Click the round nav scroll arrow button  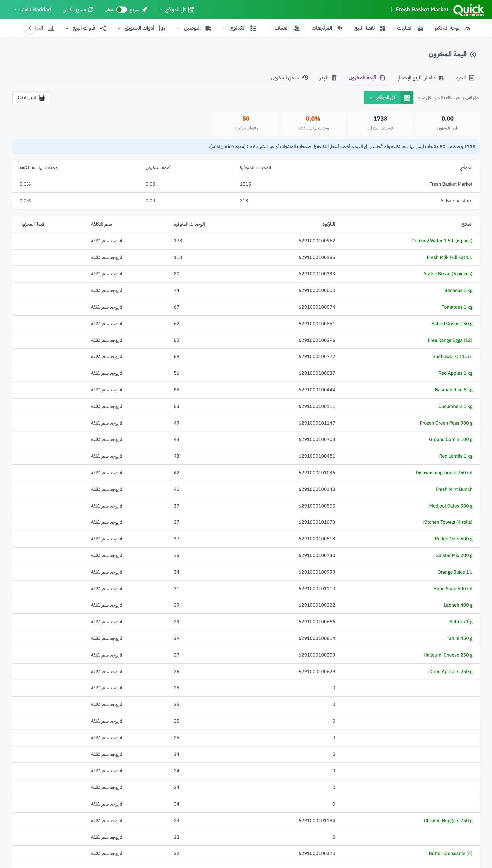(x=29, y=28)
